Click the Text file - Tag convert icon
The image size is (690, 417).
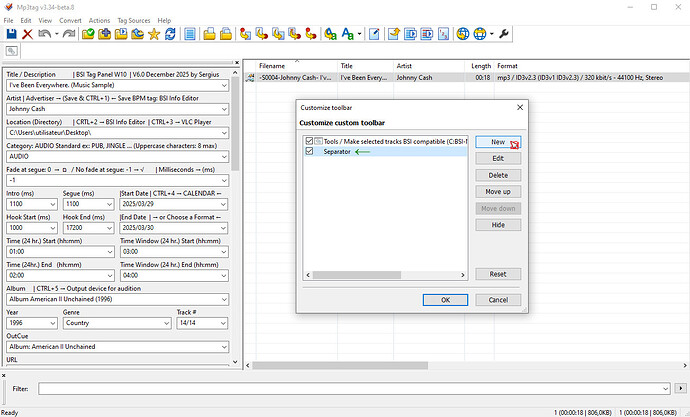294,34
